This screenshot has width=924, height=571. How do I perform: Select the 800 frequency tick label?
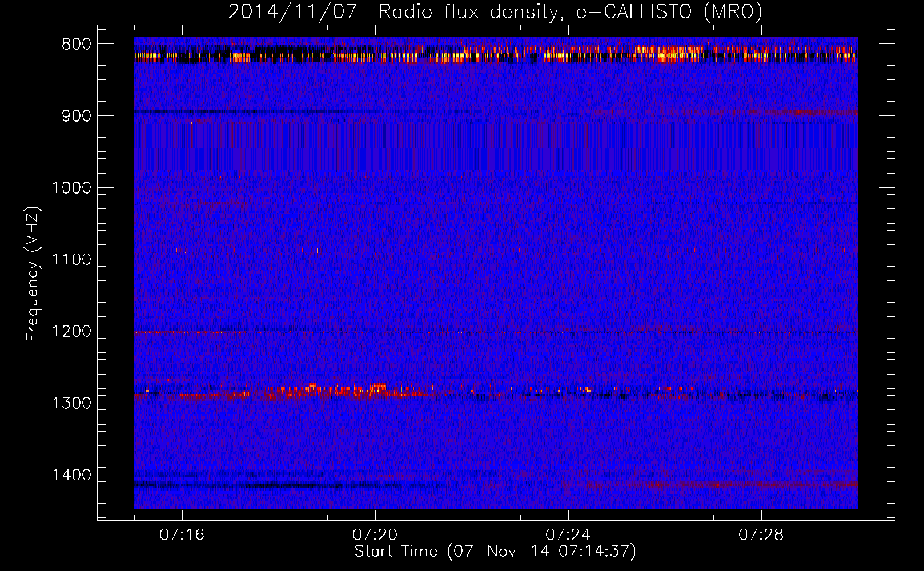coord(76,45)
